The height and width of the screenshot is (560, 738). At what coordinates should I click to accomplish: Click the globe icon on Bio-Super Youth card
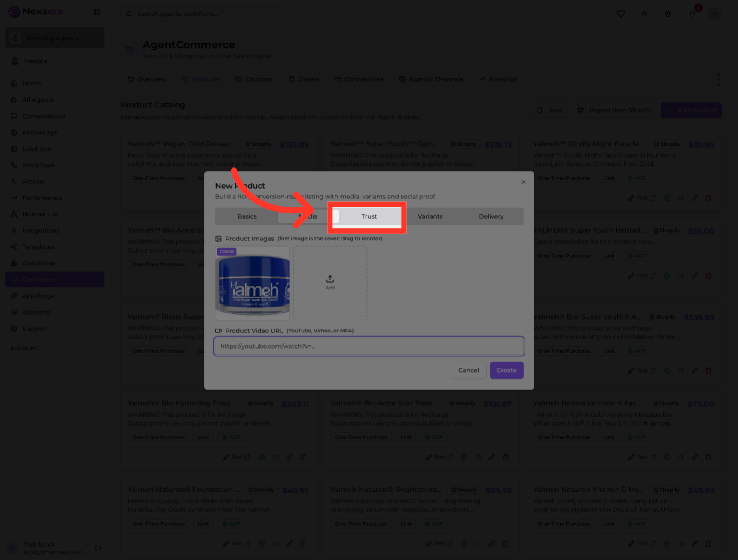click(667, 371)
